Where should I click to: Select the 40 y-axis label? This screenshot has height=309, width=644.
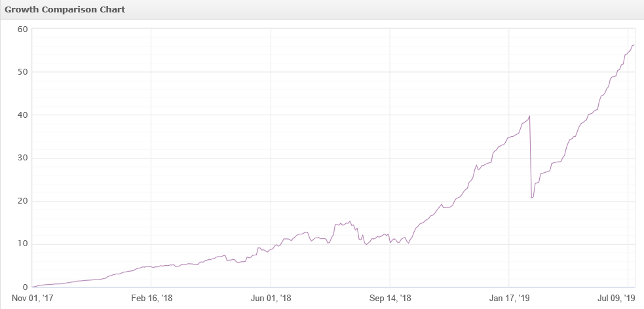pos(22,115)
